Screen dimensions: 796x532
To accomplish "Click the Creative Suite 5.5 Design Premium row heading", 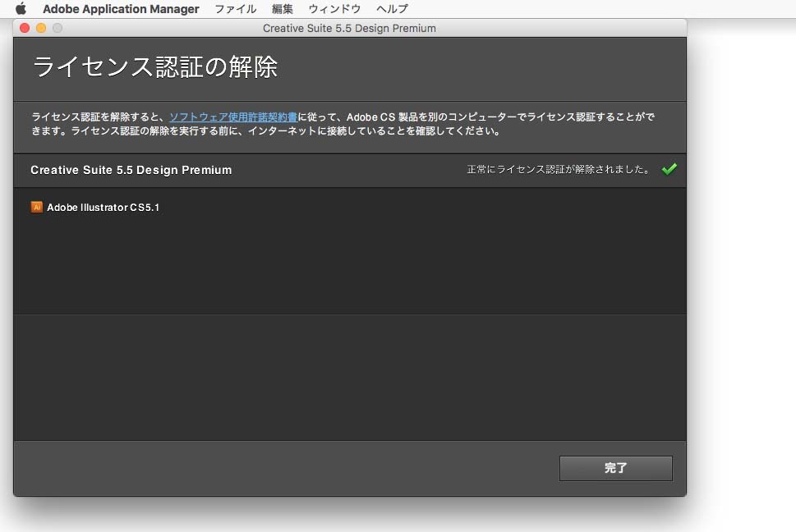I will point(131,170).
